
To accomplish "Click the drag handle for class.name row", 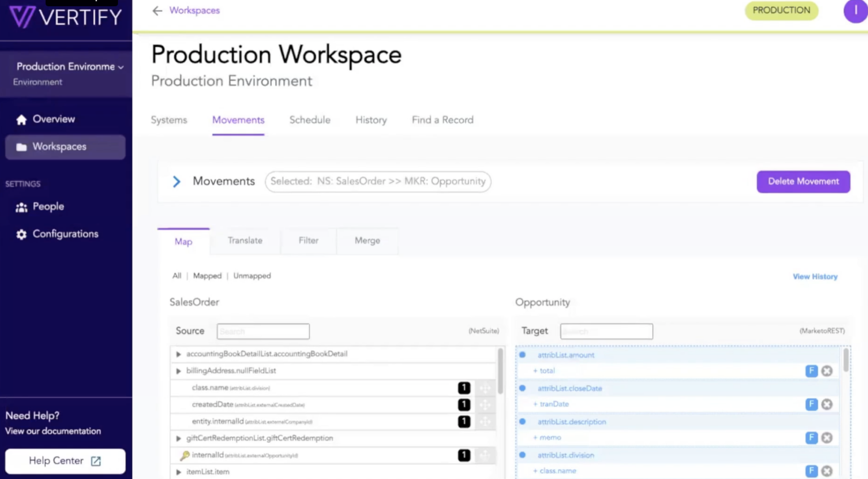I will pyautogui.click(x=485, y=388).
